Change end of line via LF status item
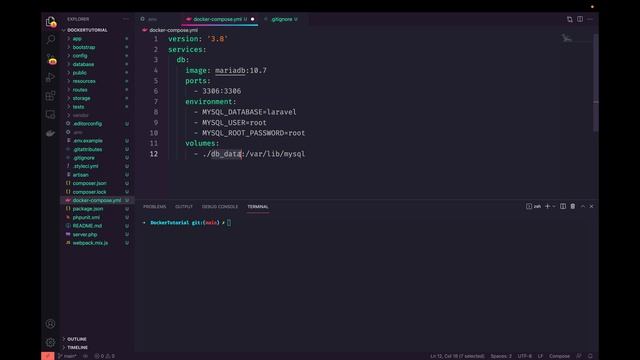The height and width of the screenshot is (360, 640). 540,356
